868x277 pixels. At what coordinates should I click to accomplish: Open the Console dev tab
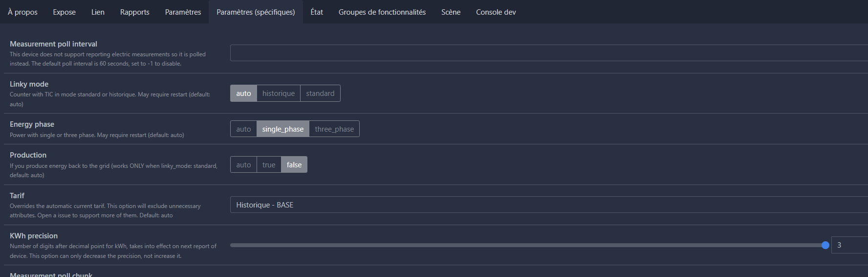pos(496,12)
